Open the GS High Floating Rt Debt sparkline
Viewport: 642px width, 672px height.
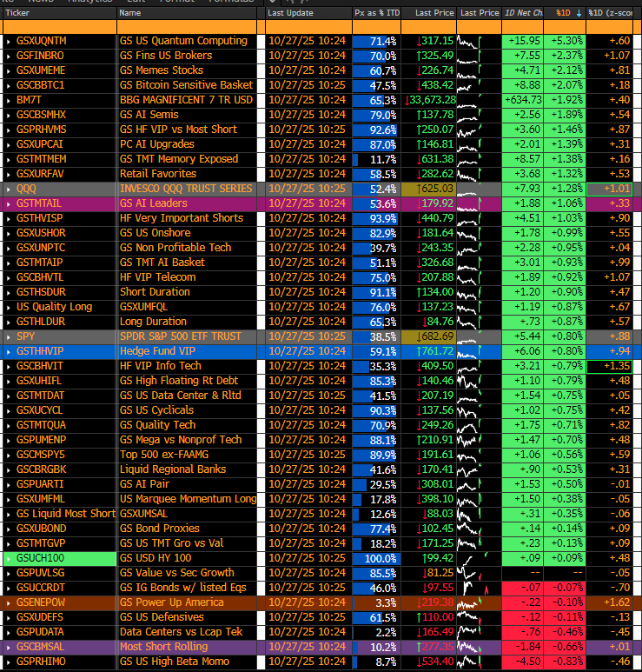(x=479, y=381)
